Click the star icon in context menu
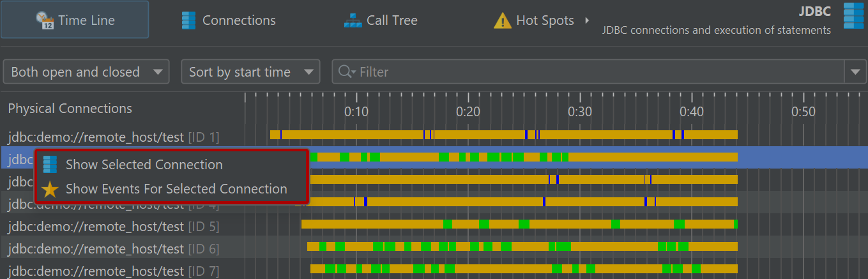Image resolution: width=868 pixels, height=279 pixels. 50,189
